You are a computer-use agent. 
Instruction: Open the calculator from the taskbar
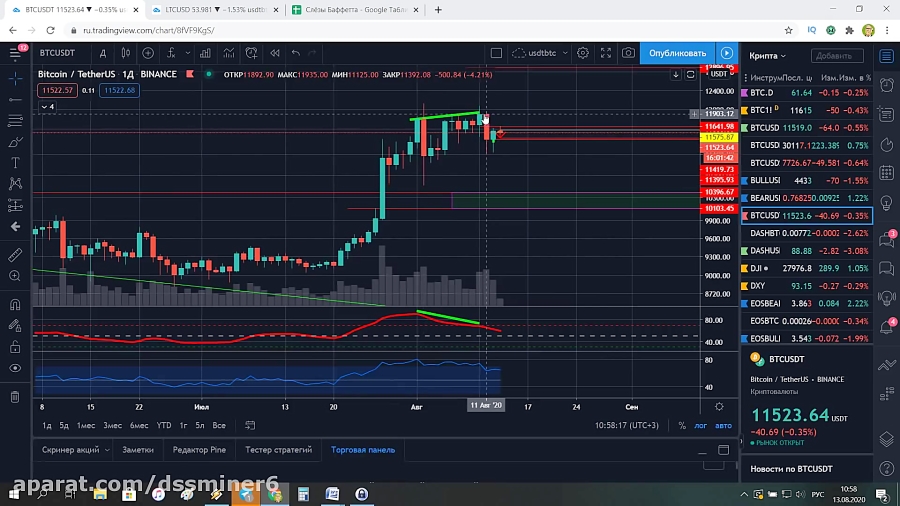point(303,494)
